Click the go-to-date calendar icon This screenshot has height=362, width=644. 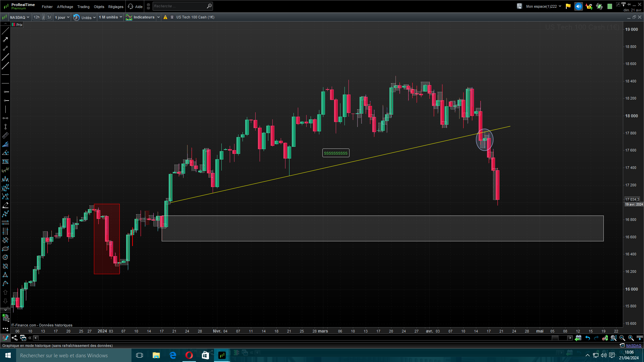coord(578,338)
